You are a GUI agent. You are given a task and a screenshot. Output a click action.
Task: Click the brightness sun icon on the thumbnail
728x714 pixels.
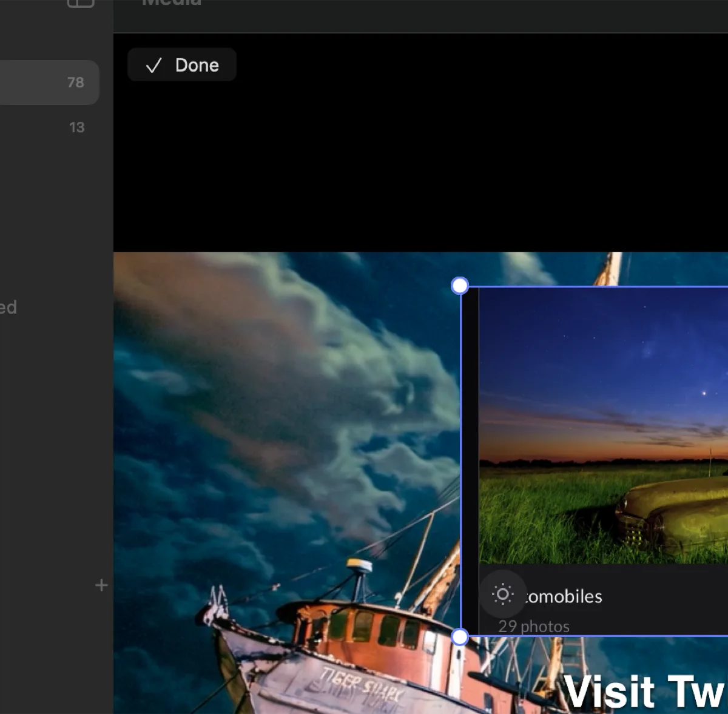[502, 594]
